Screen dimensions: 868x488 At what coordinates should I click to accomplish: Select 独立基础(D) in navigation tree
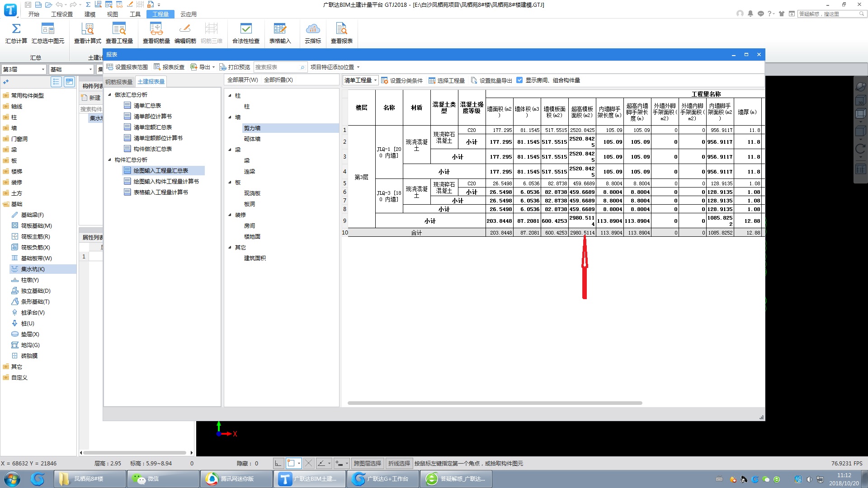tap(36, 291)
